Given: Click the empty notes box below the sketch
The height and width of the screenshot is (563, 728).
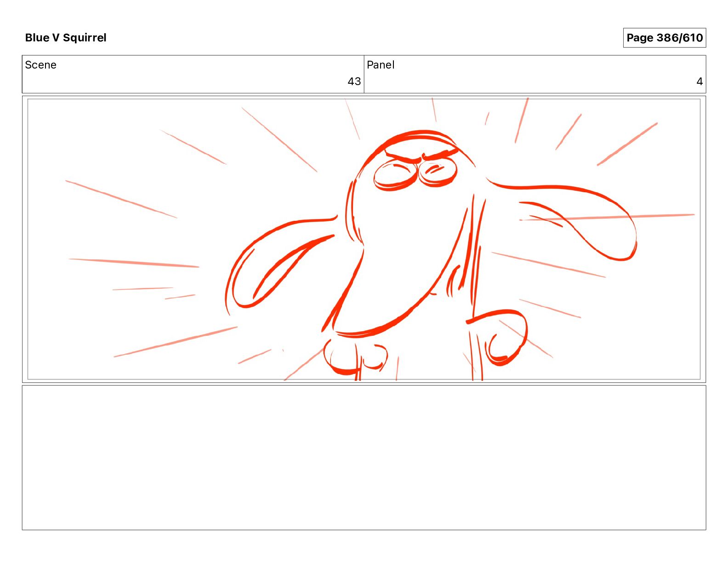Looking at the screenshot, I should (x=364, y=458).
